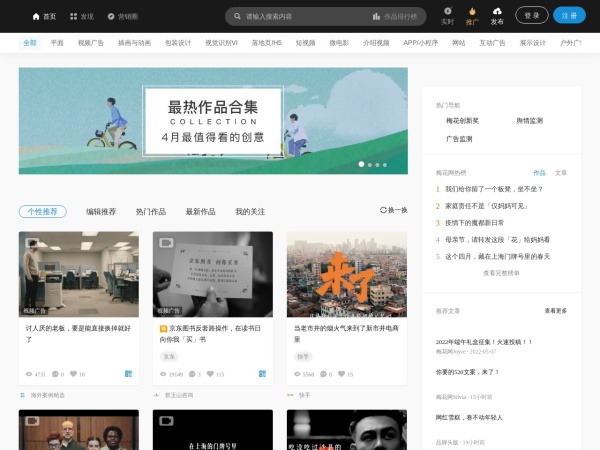Screen dimensions: 600x450
Task: Switch hot list to 作品 tab
Action: [539, 172]
